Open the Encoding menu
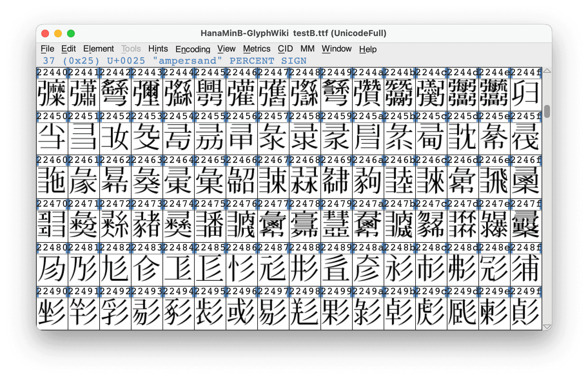 pos(192,49)
